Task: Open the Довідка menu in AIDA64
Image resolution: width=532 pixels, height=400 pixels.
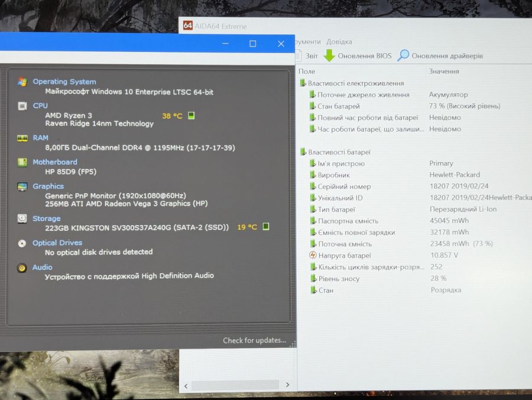Action: pos(339,42)
